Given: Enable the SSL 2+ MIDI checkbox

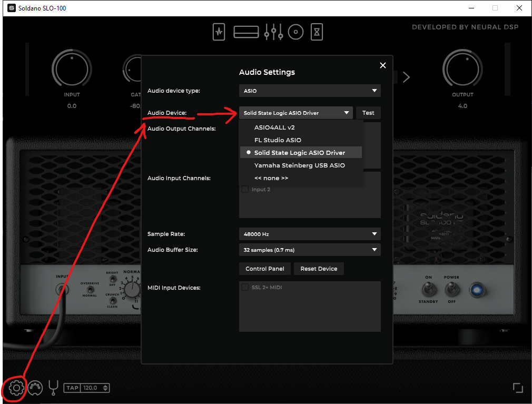Looking at the screenshot, I should 245,287.
